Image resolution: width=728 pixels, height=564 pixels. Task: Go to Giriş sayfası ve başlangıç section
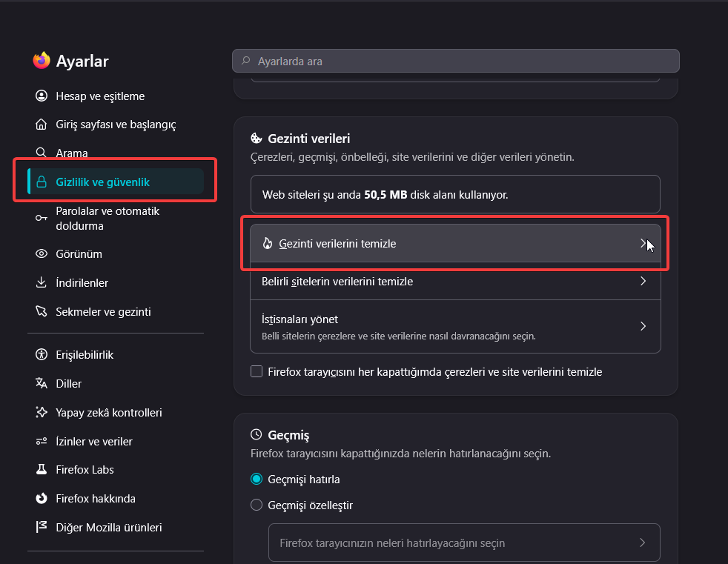[116, 124]
